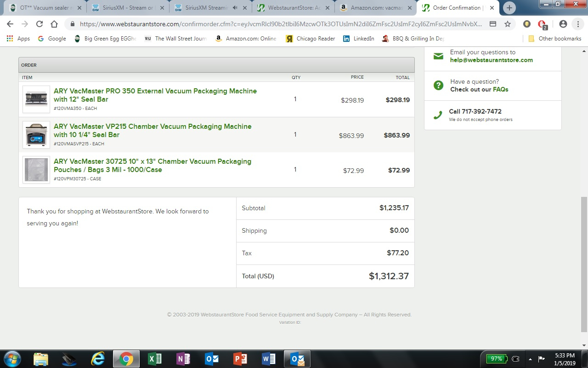This screenshot has height=368, width=588.
Task: View site security lock information
Action: pos(73,24)
